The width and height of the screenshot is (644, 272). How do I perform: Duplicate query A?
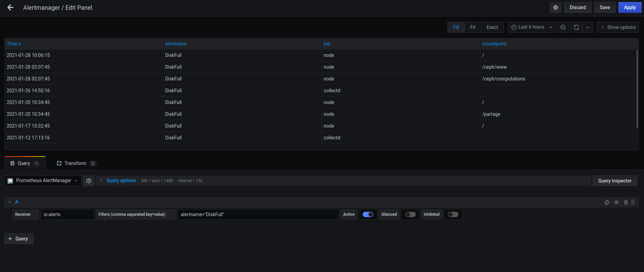(607, 202)
